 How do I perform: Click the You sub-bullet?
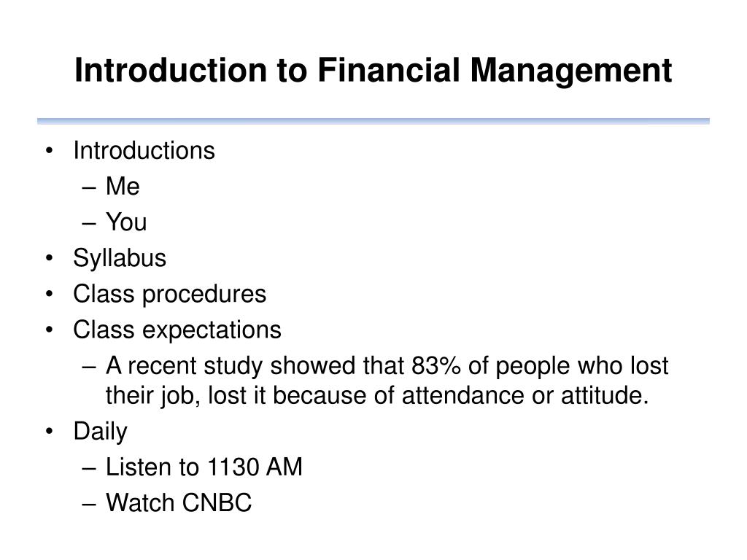[126, 222]
